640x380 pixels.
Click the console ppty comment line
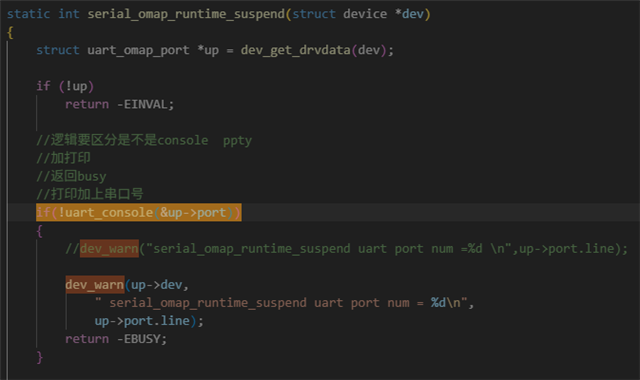coord(144,140)
